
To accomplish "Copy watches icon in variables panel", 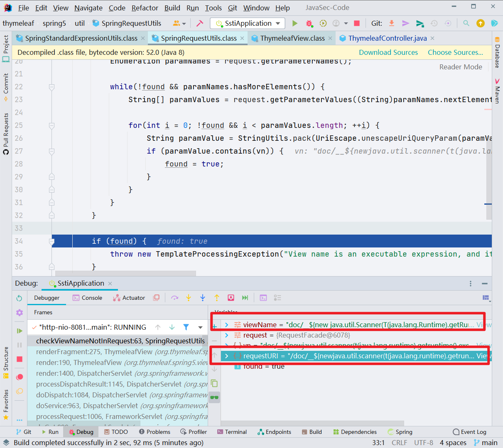I will 214,383.
